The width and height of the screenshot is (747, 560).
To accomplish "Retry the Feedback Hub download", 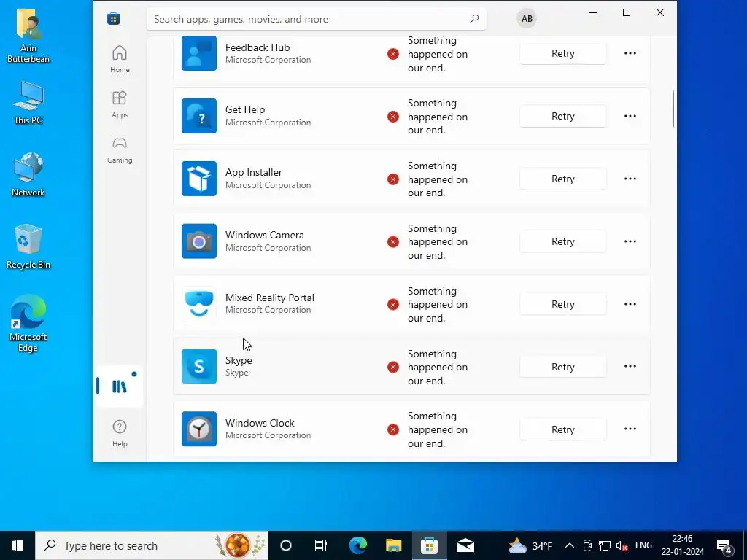I will tap(562, 53).
